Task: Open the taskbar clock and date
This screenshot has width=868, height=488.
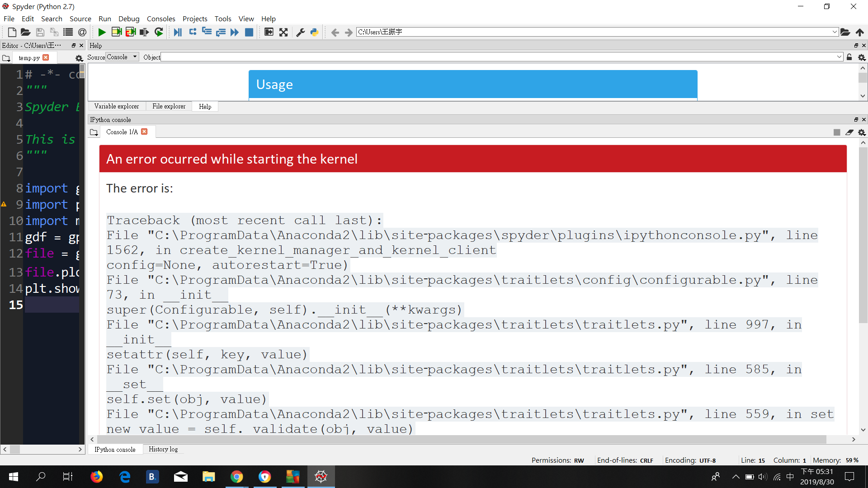Action: pyautogui.click(x=817, y=477)
